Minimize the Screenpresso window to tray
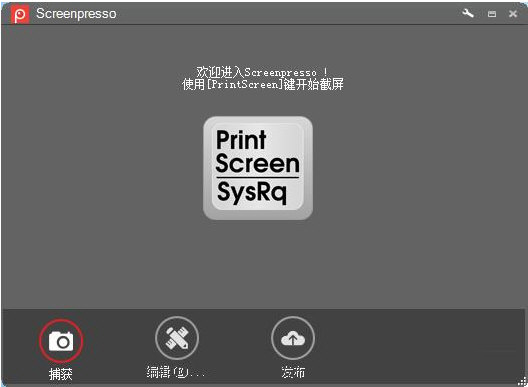This screenshot has height=387, width=528. 492,14
